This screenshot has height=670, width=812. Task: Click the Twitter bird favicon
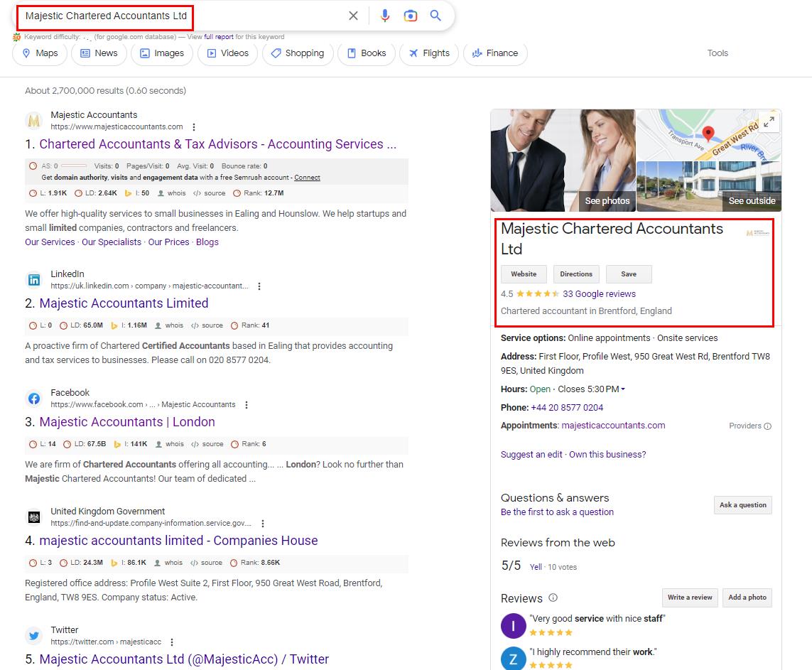34,636
